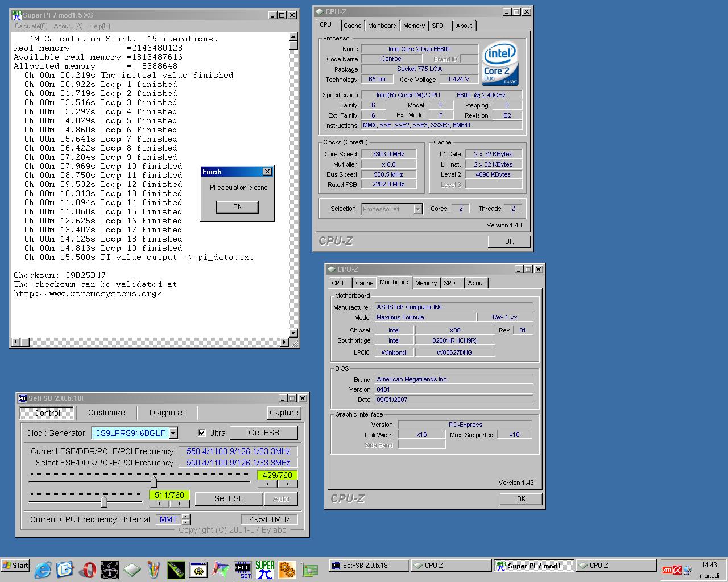Click the Intel Core 2 Duo logo
Image resolution: width=728 pixels, height=582 pixels.
pyautogui.click(x=500, y=63)
